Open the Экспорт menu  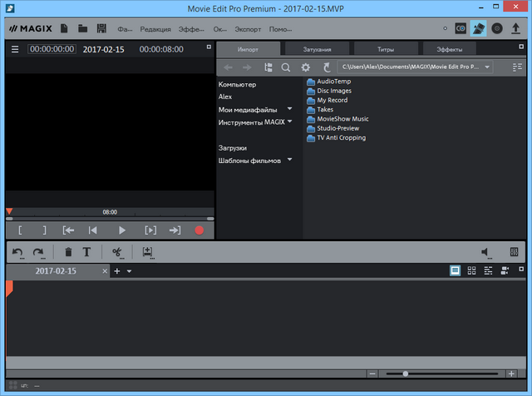248,28
